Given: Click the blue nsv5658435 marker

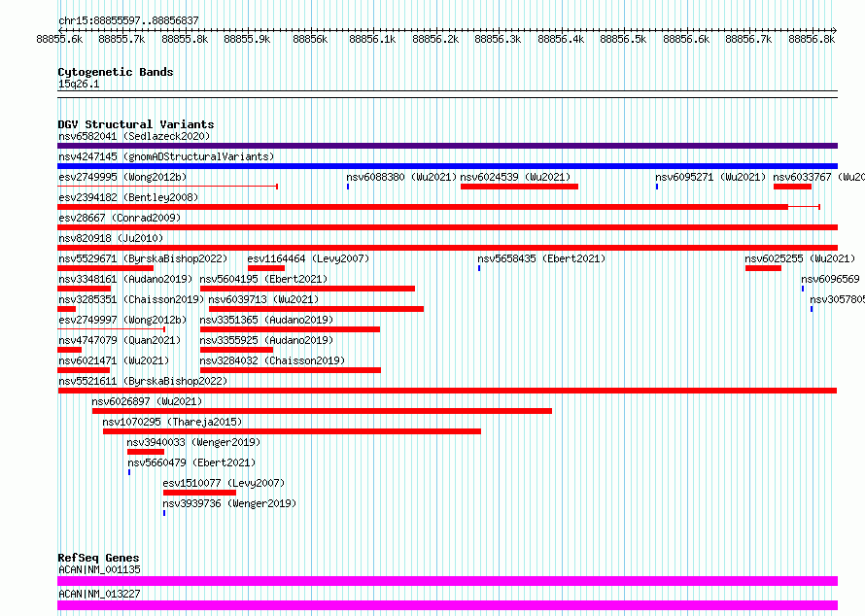Looking at the screenshot, I should coord(479,268).
